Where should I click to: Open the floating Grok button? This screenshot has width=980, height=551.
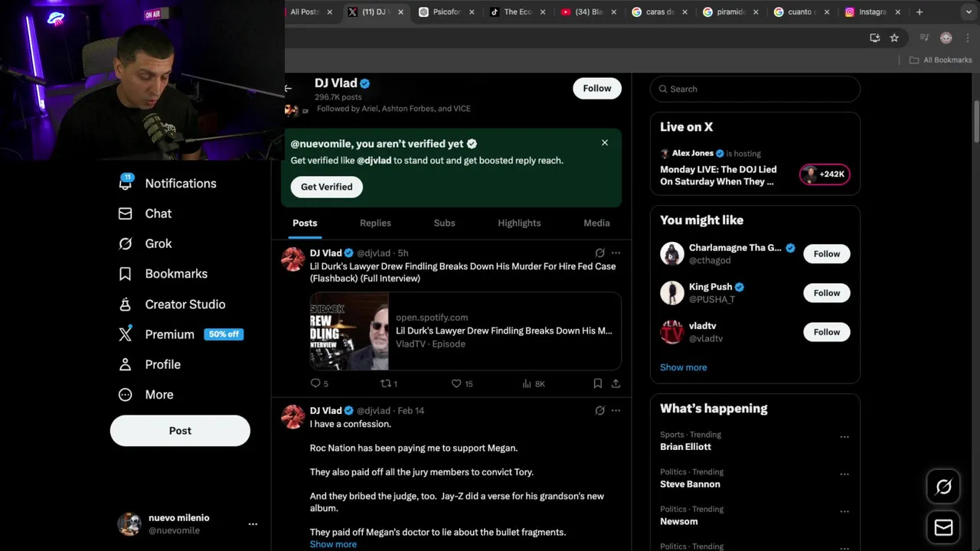pos(943,487)
